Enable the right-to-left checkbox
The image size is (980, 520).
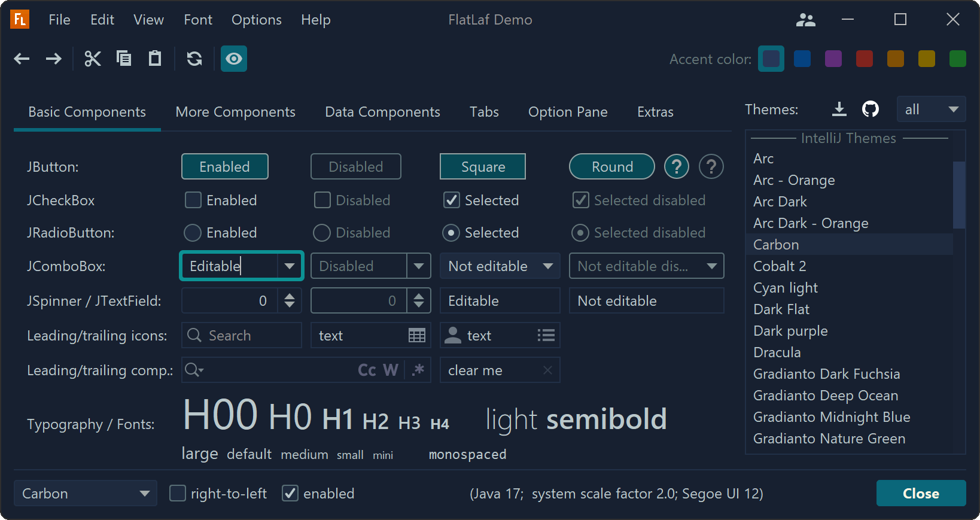[178, 493]
